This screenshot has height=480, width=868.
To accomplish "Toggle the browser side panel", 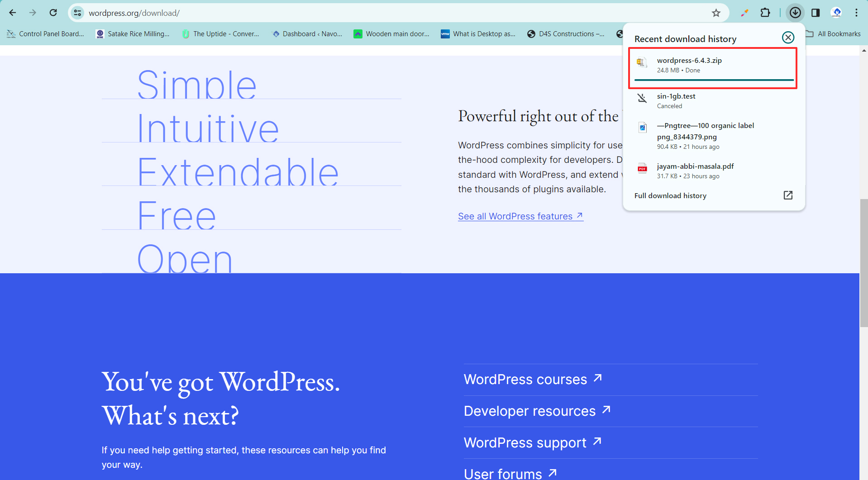I will 816,13.
